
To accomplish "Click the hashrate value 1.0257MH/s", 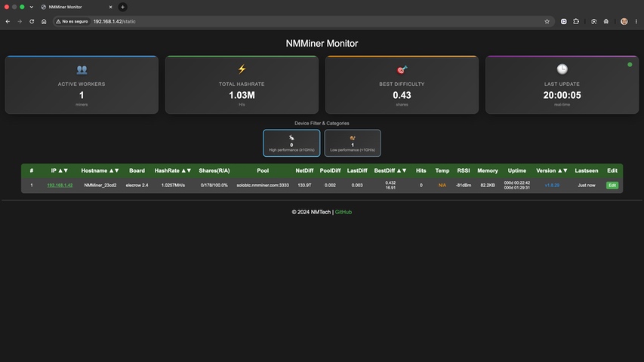I will [x=173, y=185].
